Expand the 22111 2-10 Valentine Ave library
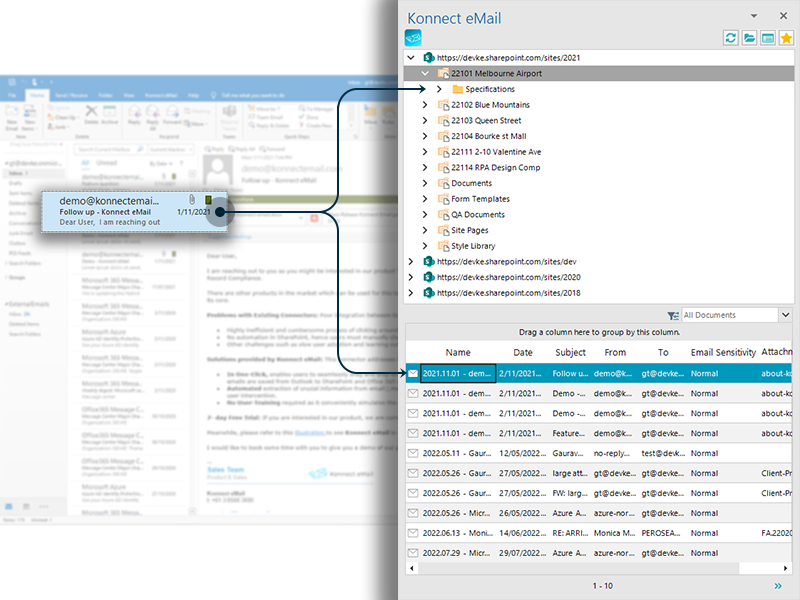This screenshot has width=800, height=600. (x=425, y=152)
